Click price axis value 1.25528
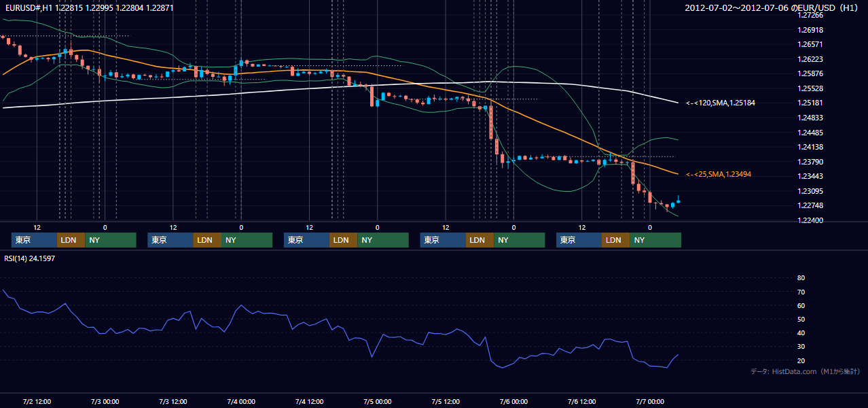 810,88
